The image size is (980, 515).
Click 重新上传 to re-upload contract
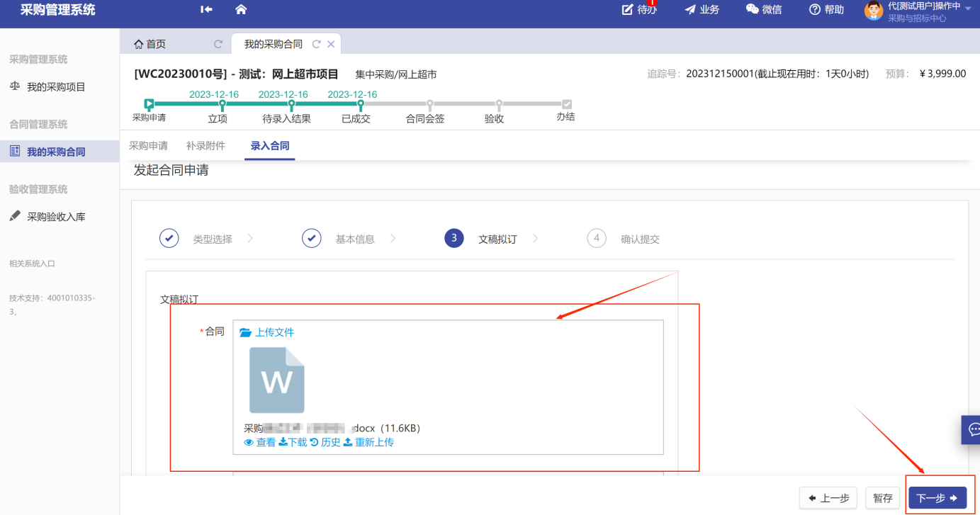[x=368, y=443]
